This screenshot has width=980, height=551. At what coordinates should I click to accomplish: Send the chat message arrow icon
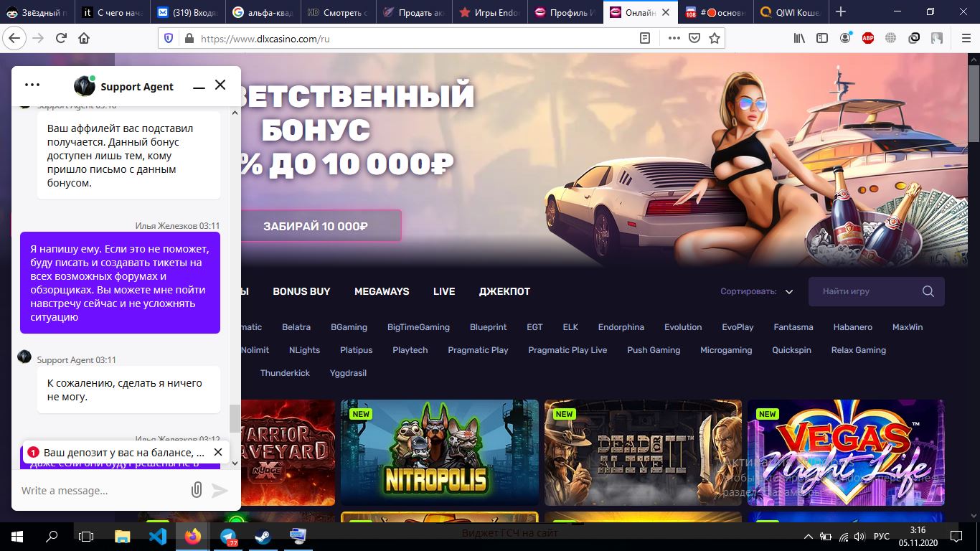pyautogui.click(x=220, y=490)
